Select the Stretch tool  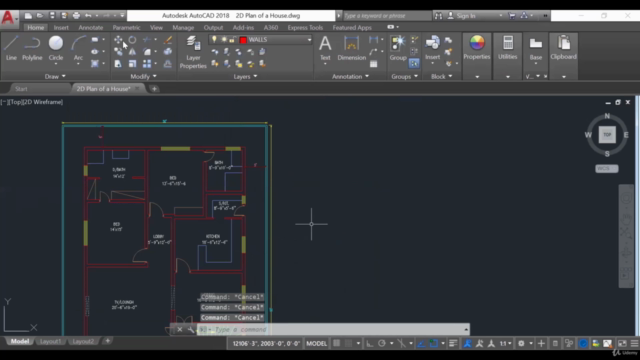(118, 64)
